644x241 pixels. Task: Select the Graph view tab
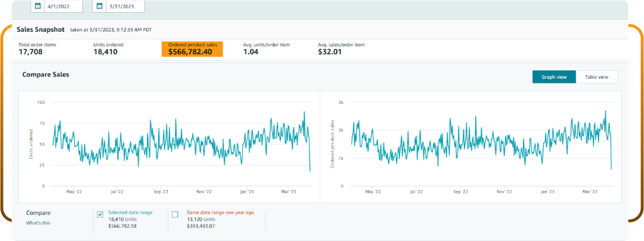pyautogui.click(x=554, y=77)
